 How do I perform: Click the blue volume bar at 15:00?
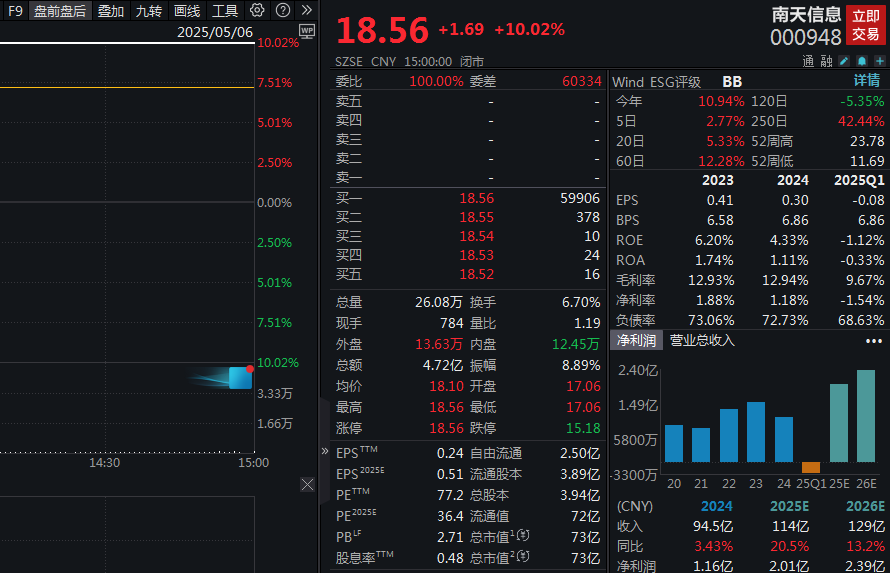point(240,378)
